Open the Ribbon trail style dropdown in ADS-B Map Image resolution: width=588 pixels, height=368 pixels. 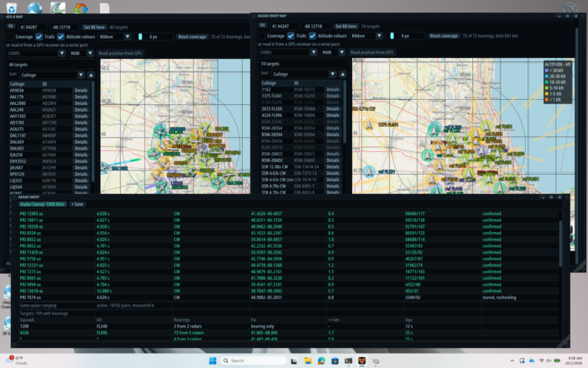(x=114, y=37)
